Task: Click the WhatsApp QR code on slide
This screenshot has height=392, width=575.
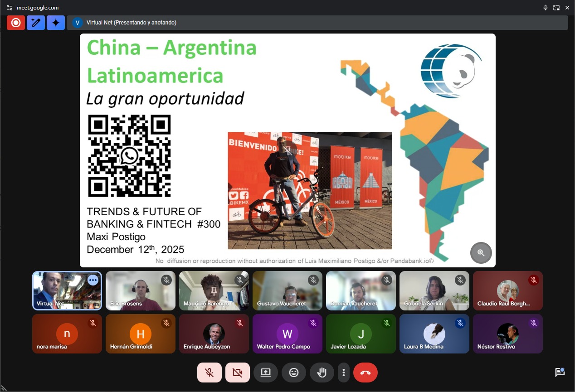Action: click(x=129, y=155)
